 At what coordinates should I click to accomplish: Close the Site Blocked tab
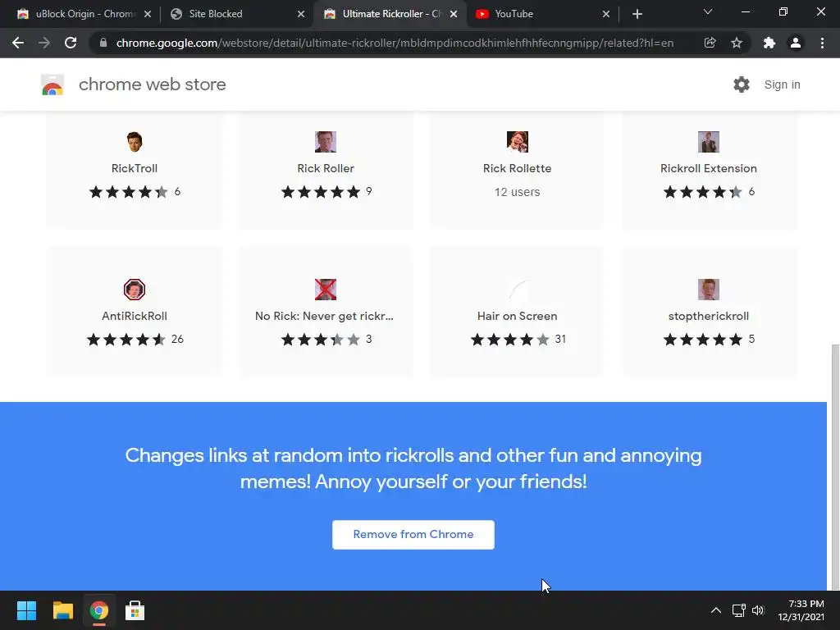coord(301,14)
